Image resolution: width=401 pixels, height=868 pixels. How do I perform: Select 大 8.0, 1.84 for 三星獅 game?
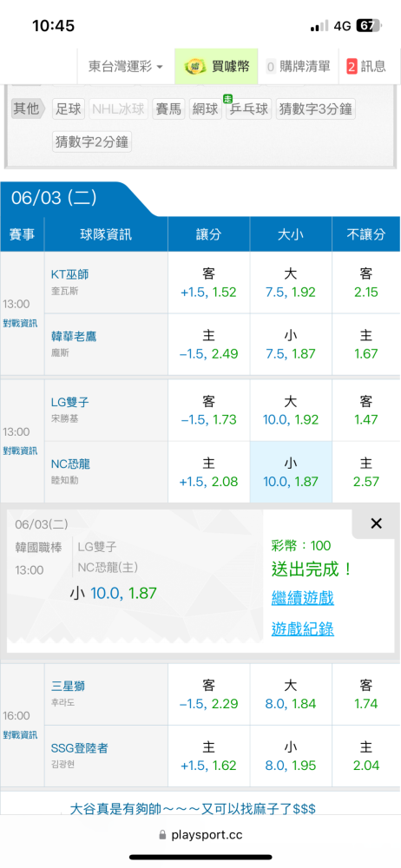coord(291,694)
